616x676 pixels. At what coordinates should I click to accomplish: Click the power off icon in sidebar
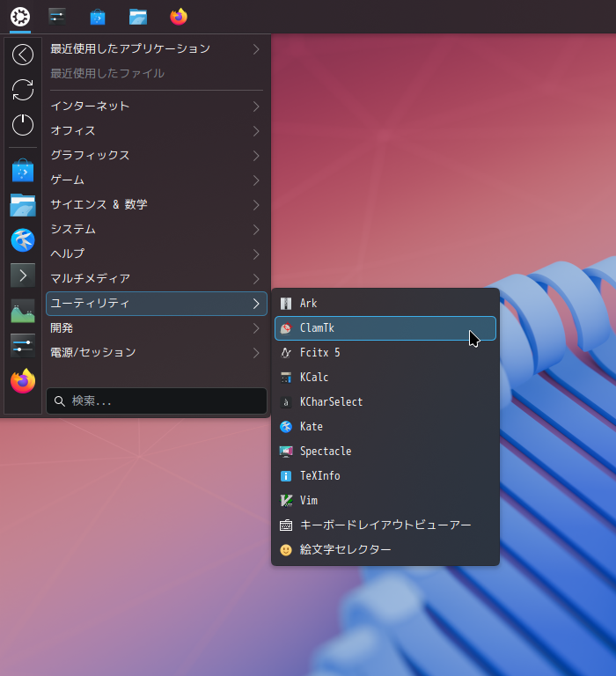point(23,125)
